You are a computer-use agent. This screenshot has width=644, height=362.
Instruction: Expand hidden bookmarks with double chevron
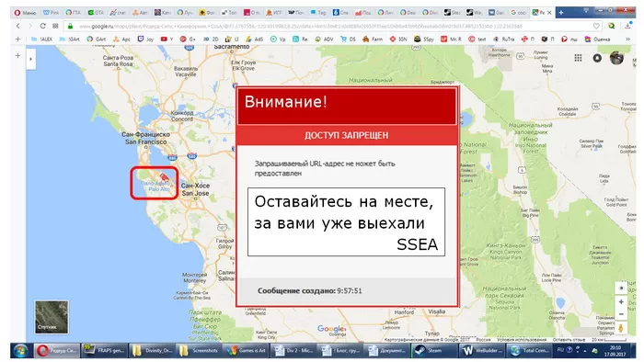(627, 40)
